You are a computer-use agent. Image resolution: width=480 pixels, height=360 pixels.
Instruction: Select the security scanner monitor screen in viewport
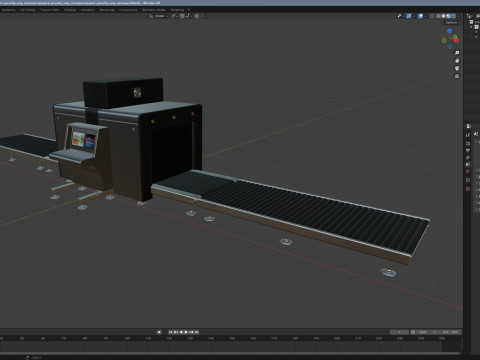(x=84, y=140)
